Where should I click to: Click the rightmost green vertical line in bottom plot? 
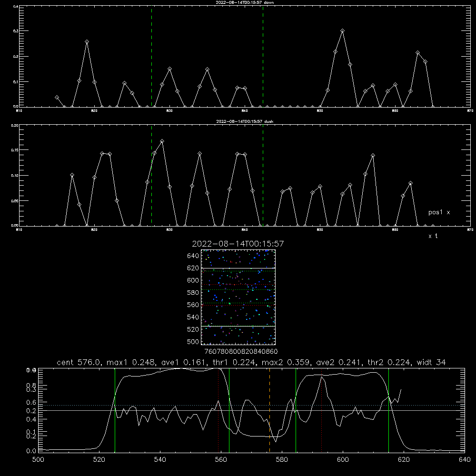[x=388, y=410]
